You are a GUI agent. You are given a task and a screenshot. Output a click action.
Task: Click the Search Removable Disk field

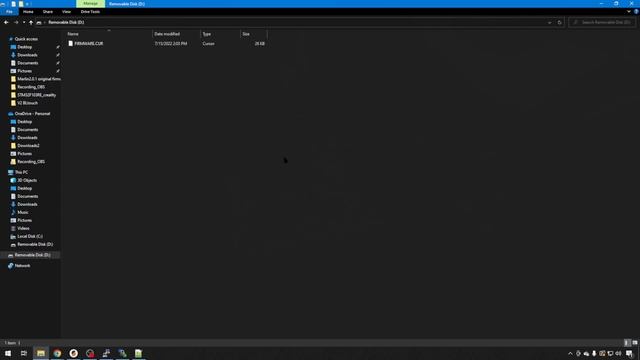(x=602, y=22)
